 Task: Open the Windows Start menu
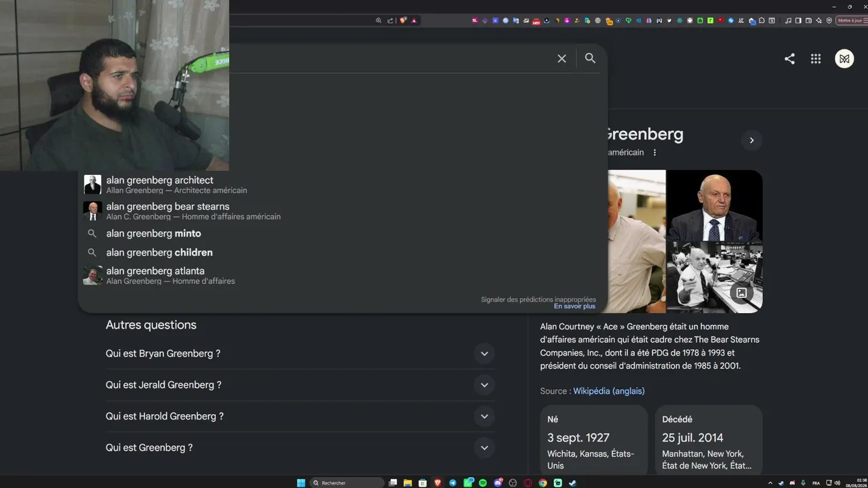pos(301,483)
